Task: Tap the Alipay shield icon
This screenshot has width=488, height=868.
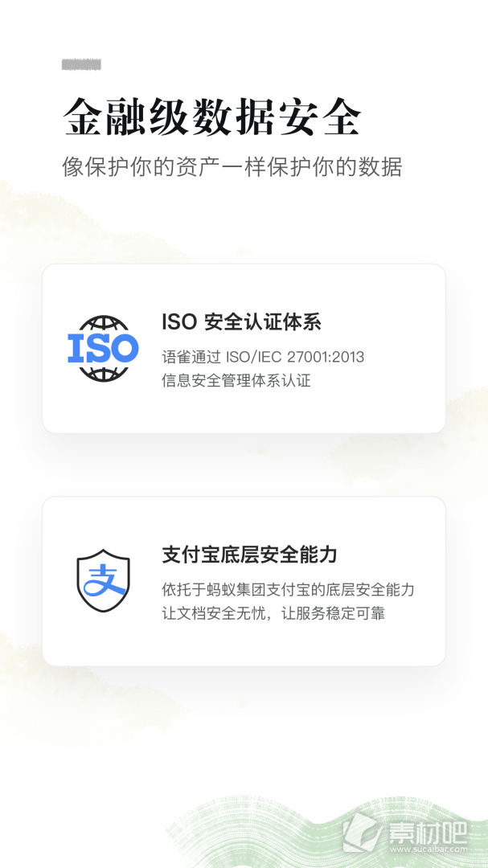Action: 103,581
